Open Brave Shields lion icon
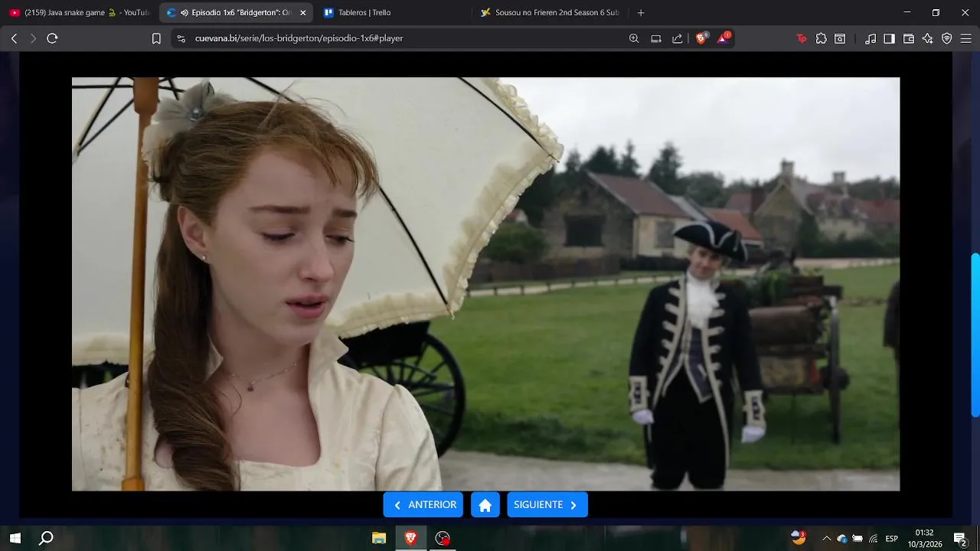The image size is (980, 551). [x=701, y=38]
